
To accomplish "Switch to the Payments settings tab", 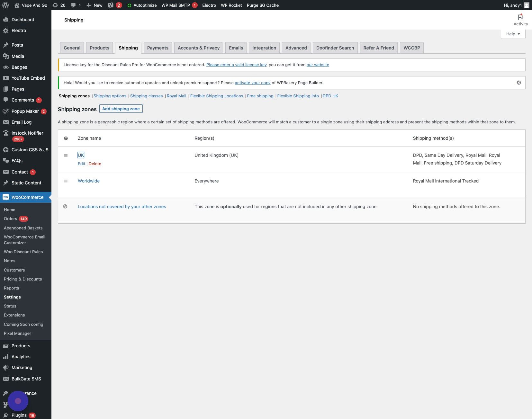I will tap(158, 48).
